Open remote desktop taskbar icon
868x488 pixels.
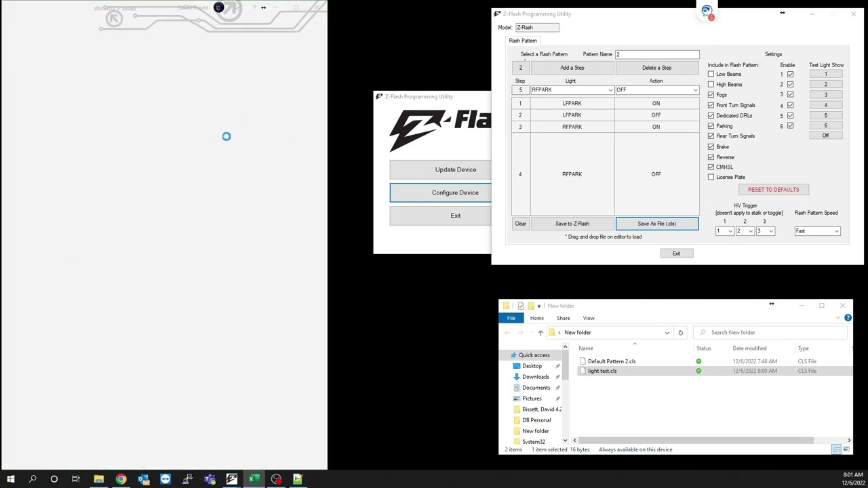click(188, 479)
